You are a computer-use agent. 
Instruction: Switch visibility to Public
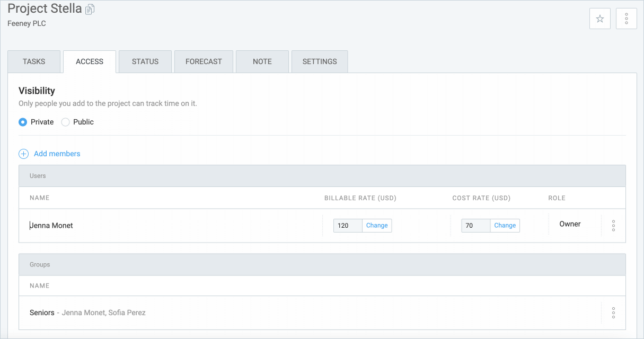(x=65, y=122)
